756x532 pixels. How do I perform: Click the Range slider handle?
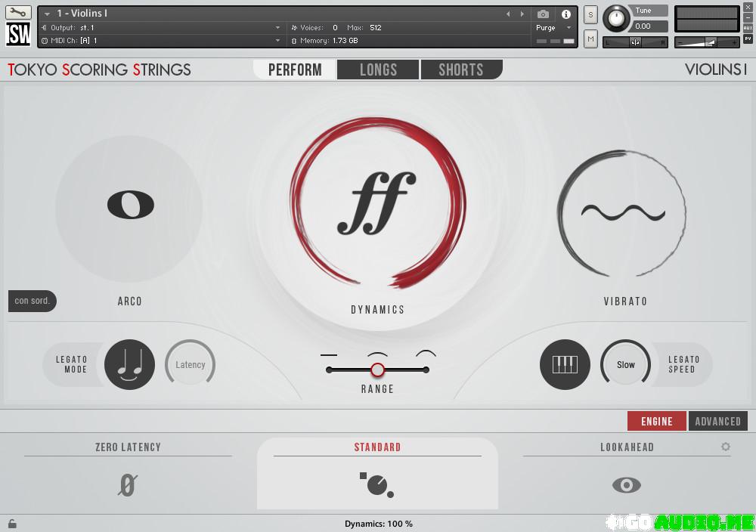tap(377, 370)
